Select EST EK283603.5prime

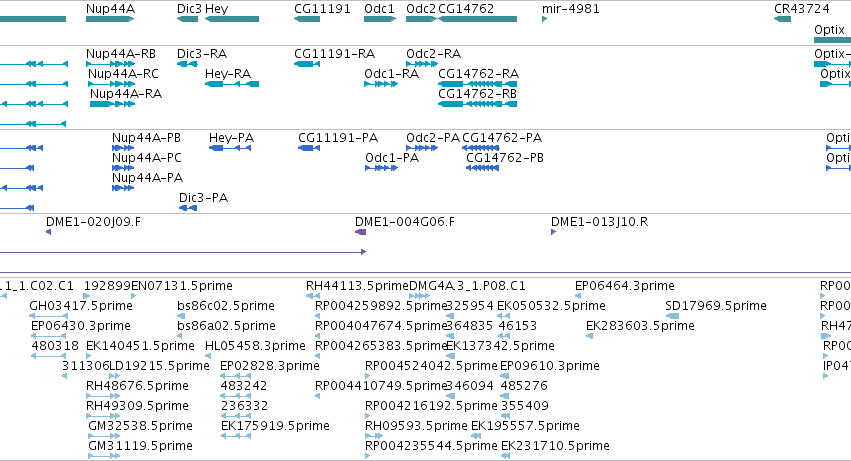click(x=589, y=336)
